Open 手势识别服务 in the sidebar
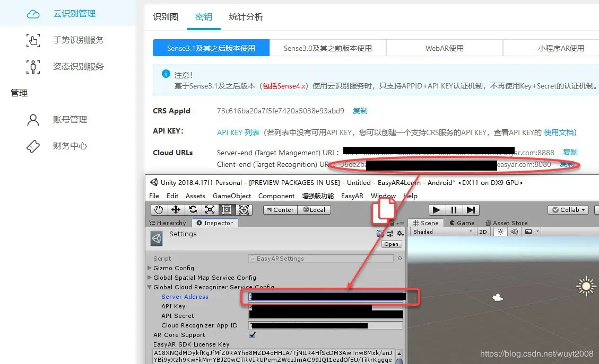Screen dimensions: 599x364 pos(79,40)
